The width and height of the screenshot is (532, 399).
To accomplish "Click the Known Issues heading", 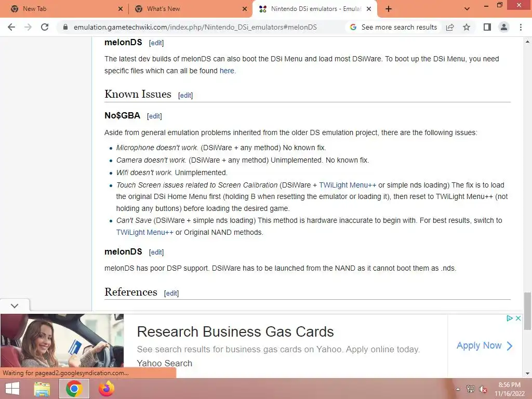I will coord(138,94).
